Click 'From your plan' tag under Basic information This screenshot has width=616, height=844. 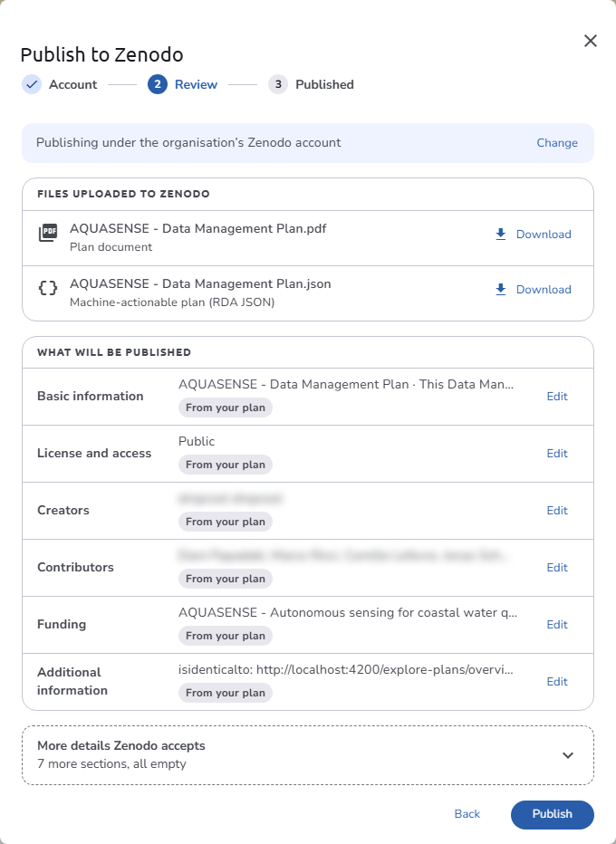[x=225, y=408]
